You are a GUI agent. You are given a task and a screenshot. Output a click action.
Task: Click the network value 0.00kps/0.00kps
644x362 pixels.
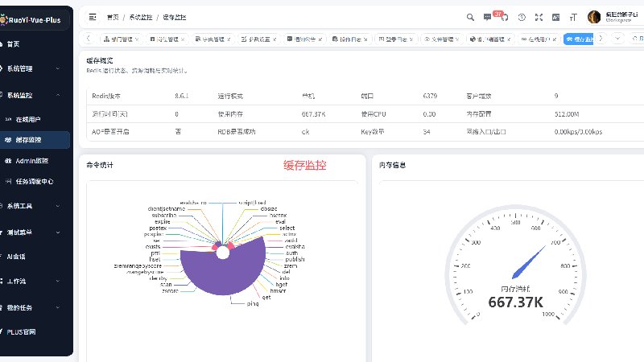click(x=578, y=132)
